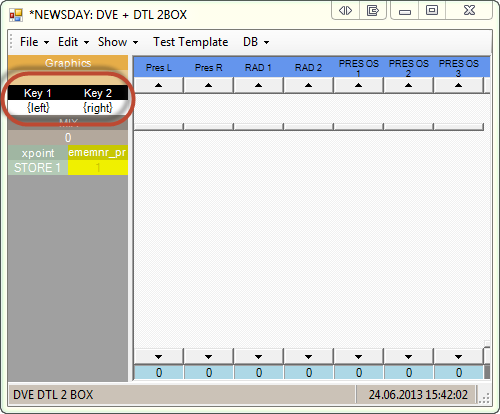The width and height of the screenshot is (500, 414).
Task: Click the zero value under Pres L column
Action: [x=159, y=372]
